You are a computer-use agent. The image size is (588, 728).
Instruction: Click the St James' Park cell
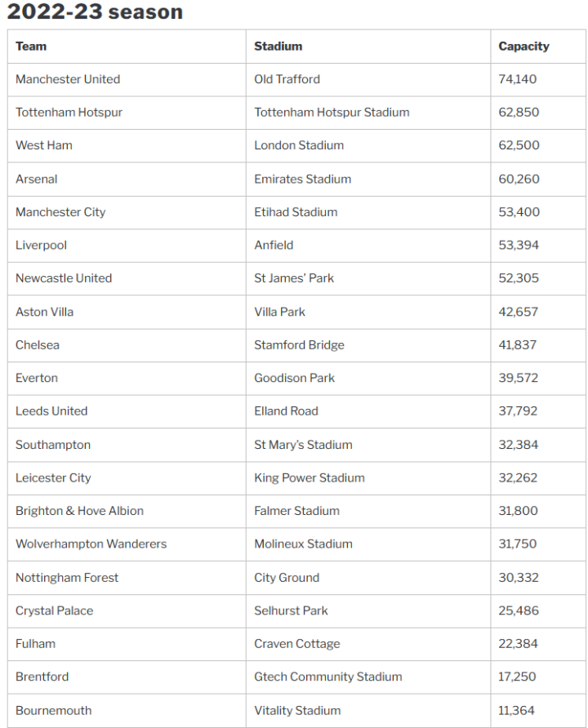(294, 278)
